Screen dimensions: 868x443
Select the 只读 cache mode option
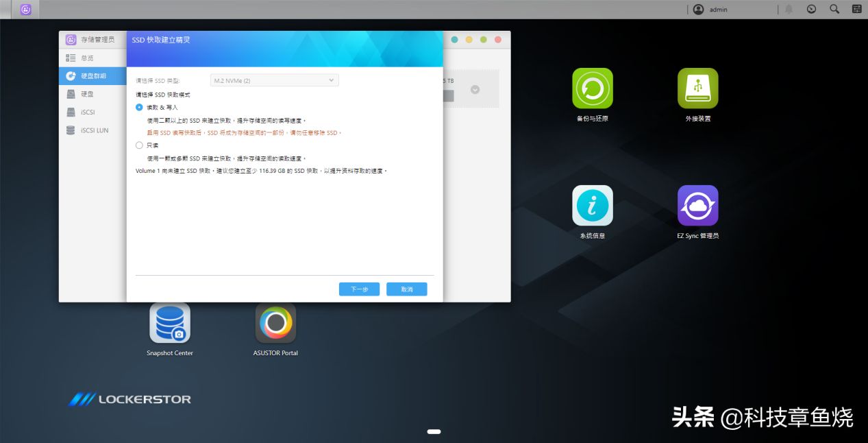140,145
